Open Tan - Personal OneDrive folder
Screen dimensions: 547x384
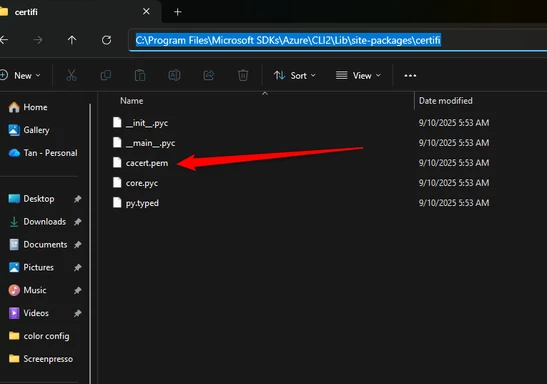pos(43,153)
